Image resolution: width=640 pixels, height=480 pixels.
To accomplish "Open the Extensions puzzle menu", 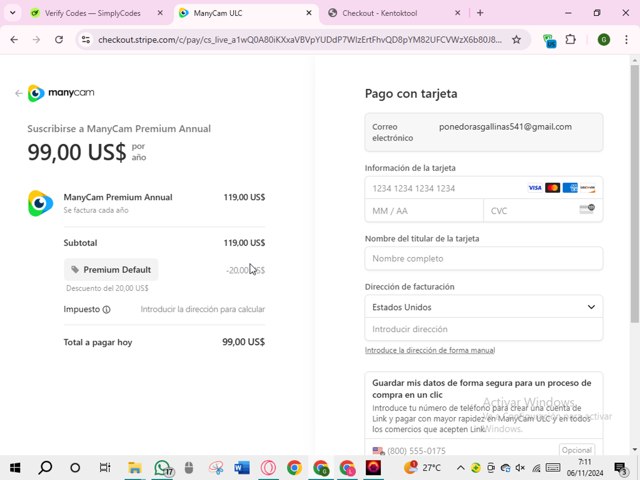I will [571, 40].
